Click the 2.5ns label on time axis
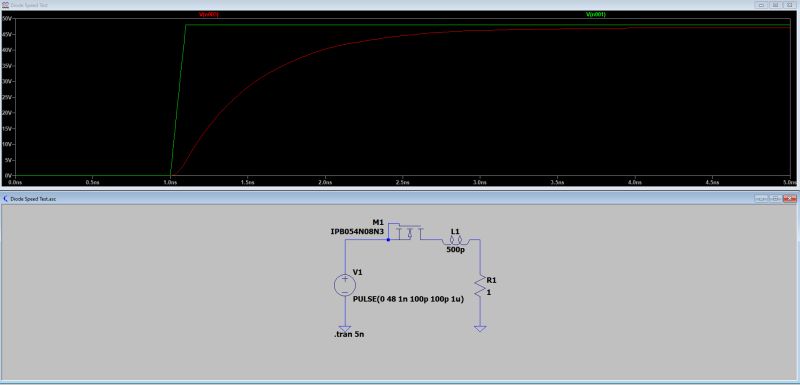This screenshot has width=800, height=385. point(403,182)
